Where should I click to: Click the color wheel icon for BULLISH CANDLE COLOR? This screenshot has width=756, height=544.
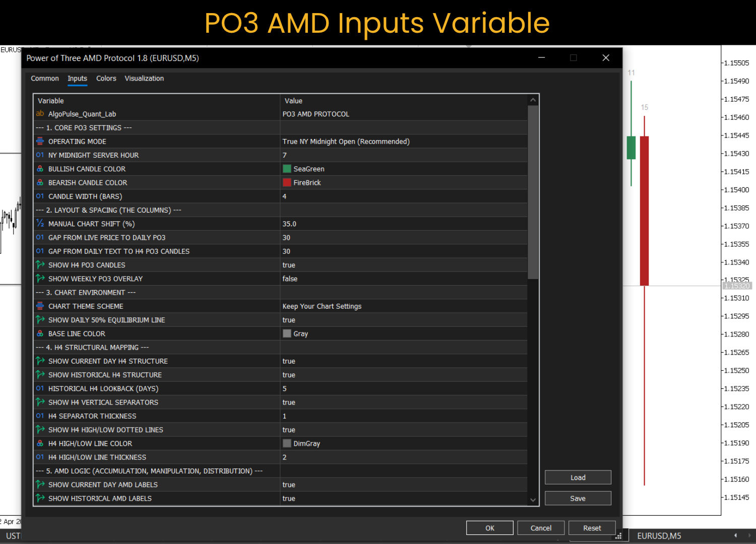40,169
